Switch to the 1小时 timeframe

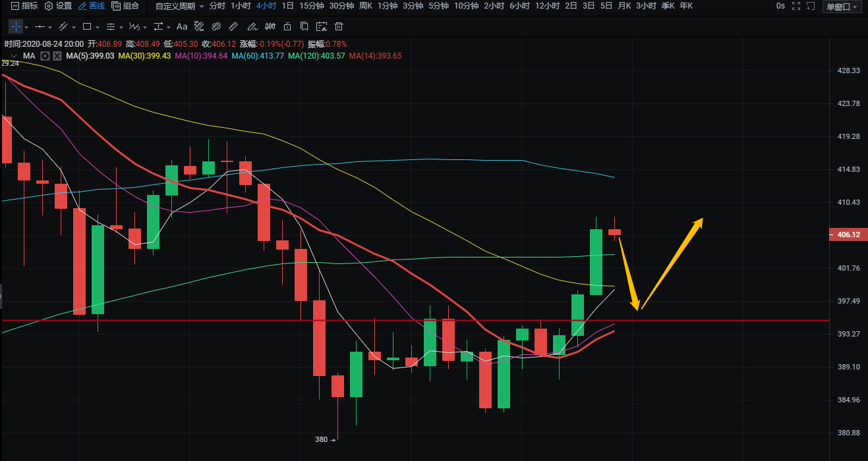click(x=241, y=6)
